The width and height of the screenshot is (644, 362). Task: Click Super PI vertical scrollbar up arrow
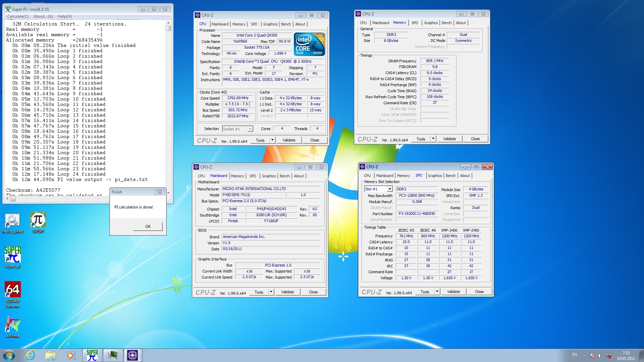tap(168, 23)
